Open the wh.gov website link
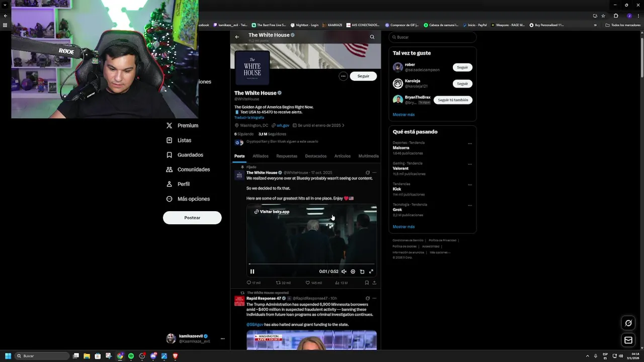The image size is (644, 362). [x=283, y=125]
